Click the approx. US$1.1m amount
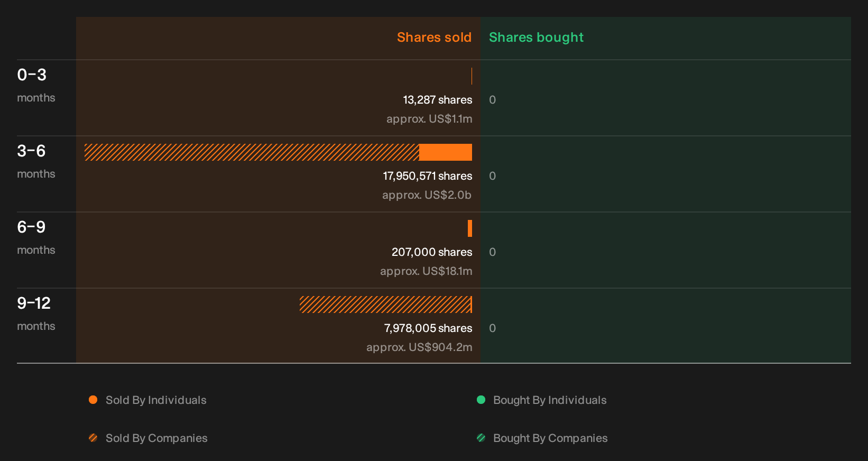This screenshot has height=461, width=868. [x=429, y=119]
